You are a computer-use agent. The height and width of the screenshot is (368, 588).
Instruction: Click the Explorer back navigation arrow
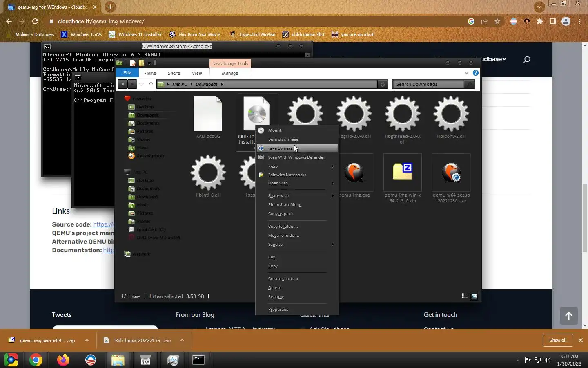[x=122, y=84]
